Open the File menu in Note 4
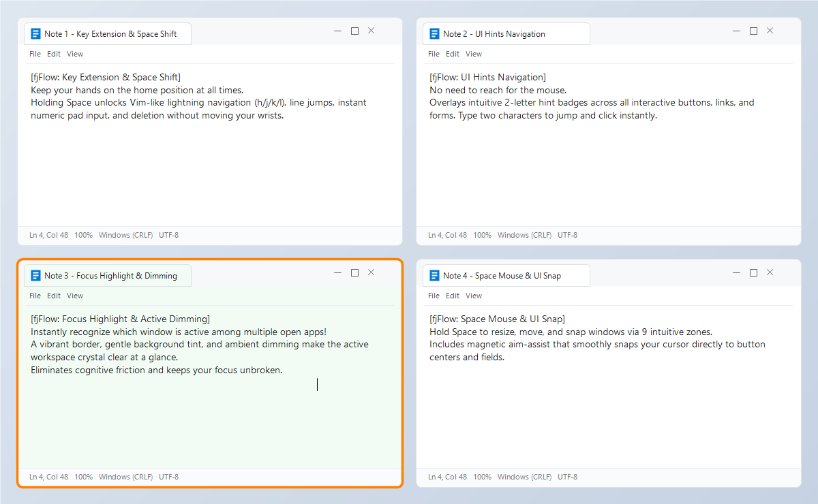Image resolution: width=818 pixels, height=504 pixels. point(434,296)
